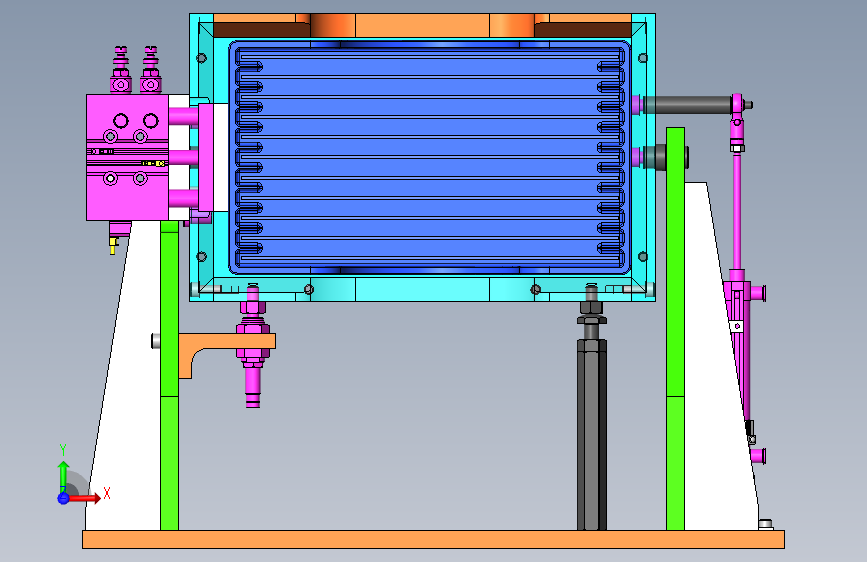Select the left green vertical post
This screenshot has width=867, height=562.
click(x=169, y=375)
